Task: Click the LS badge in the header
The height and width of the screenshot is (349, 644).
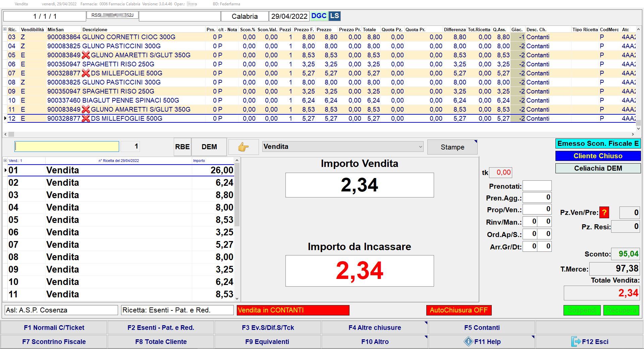Action: coord(334,16)
